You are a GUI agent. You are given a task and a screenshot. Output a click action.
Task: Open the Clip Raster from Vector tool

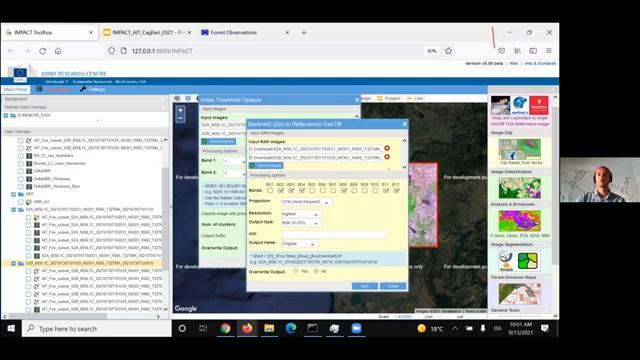pyautogui.click(x=520, y=149)
